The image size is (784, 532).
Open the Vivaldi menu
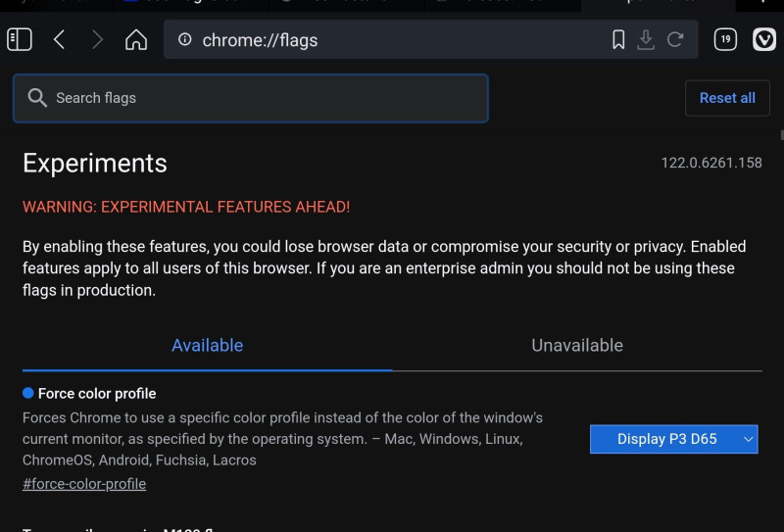click(764, 39)
